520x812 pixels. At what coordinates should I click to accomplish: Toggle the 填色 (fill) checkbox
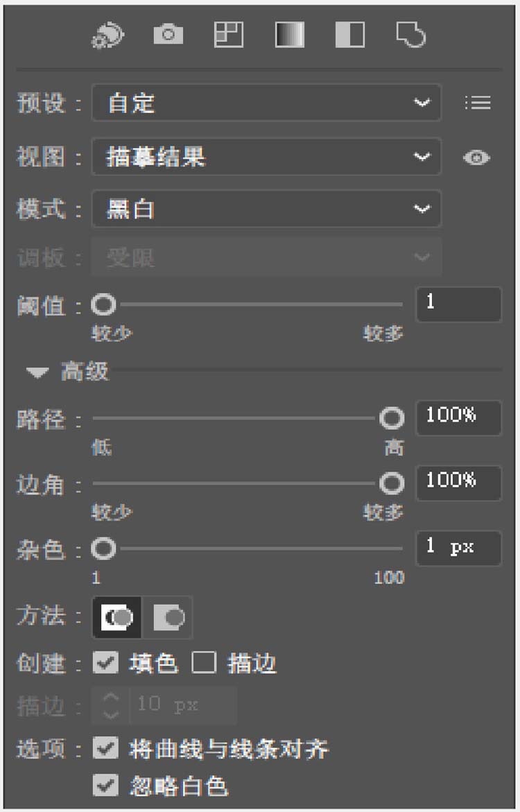click(x=105, y=664)
